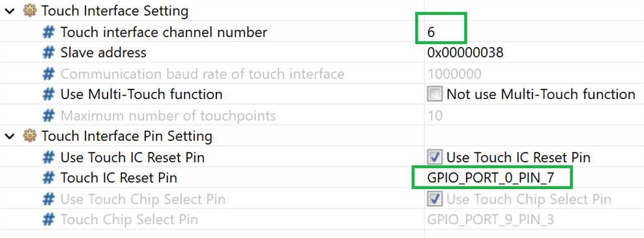Click the hash icon for Touch interface channel number

click(x=49, y=32)
